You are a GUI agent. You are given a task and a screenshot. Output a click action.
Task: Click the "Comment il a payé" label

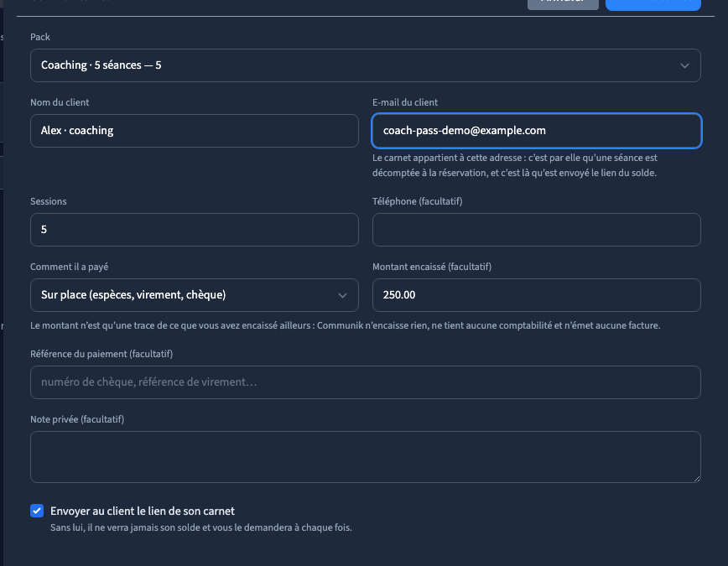coord(69,267)
